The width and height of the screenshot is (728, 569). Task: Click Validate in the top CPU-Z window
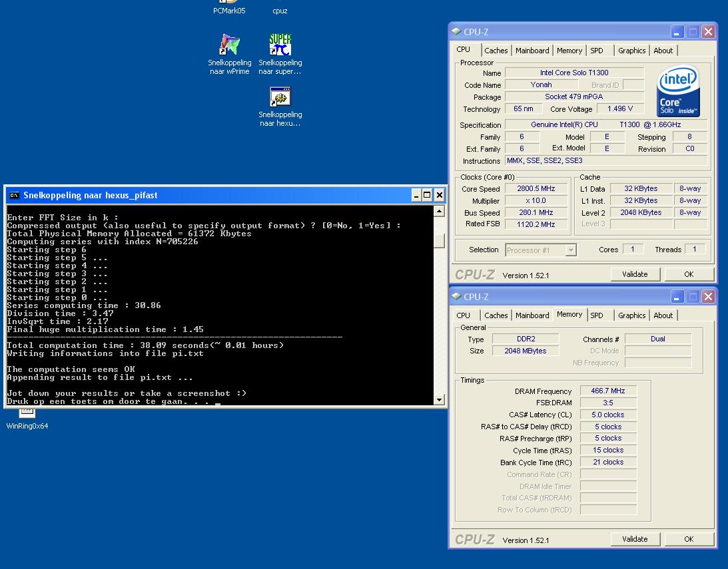point(635,274)
